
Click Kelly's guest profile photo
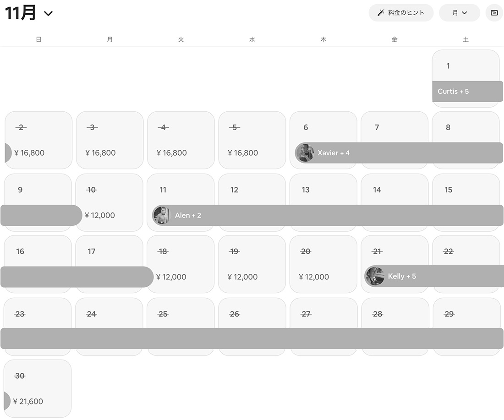coord(375,277)
